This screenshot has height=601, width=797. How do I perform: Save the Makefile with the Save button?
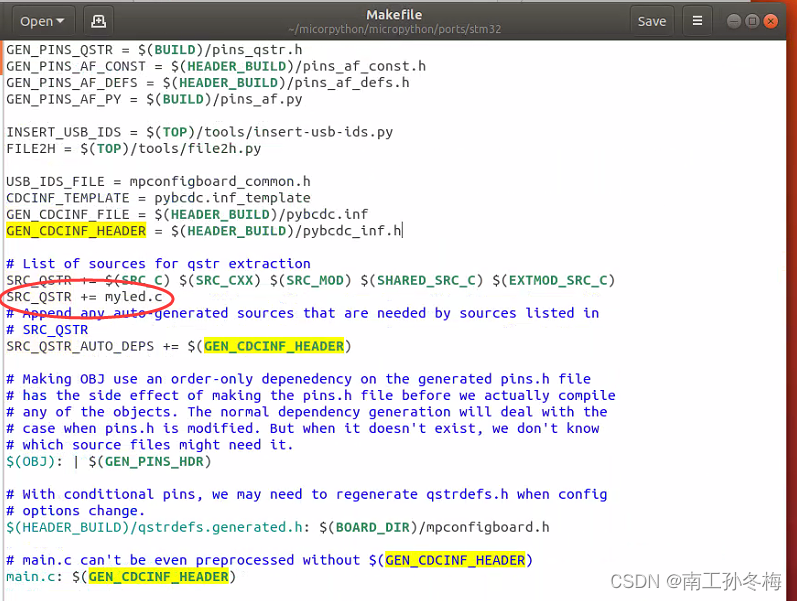(x=652, y=21)
